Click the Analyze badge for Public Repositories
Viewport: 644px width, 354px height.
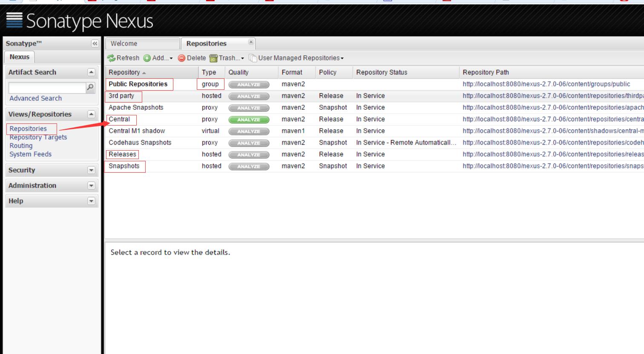click(249, 85)
